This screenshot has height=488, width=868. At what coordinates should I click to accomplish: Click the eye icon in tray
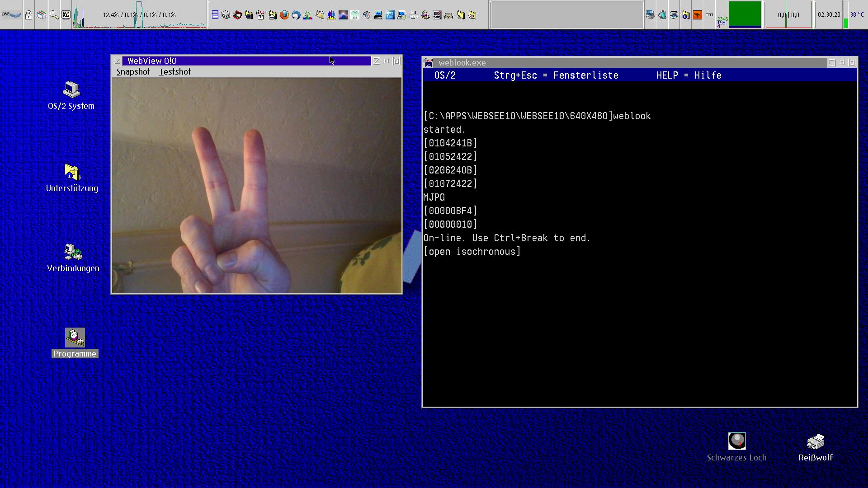[674, 15]
